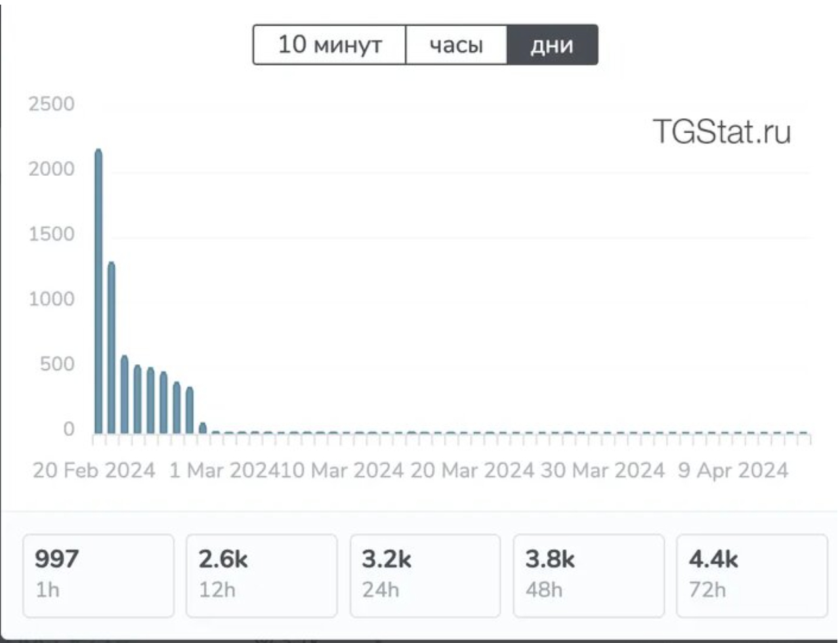
Task: Select the 3.2k 24h stat card
Action: [425, 575]
